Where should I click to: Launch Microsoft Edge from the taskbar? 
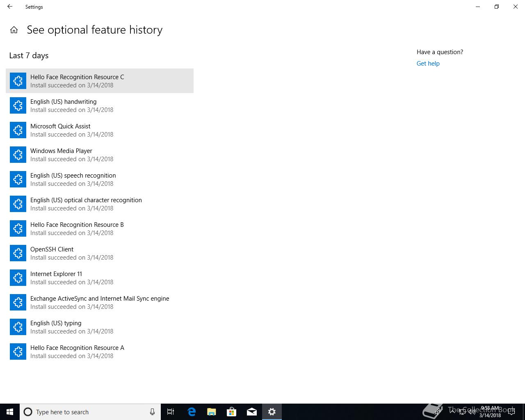tap(191, 412)
